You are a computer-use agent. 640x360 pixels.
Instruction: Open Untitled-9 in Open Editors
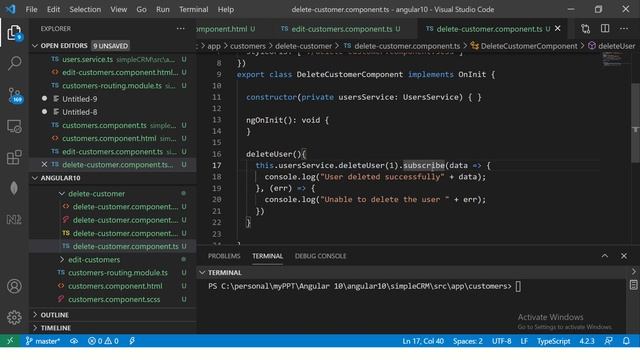[x=112, y=99]
